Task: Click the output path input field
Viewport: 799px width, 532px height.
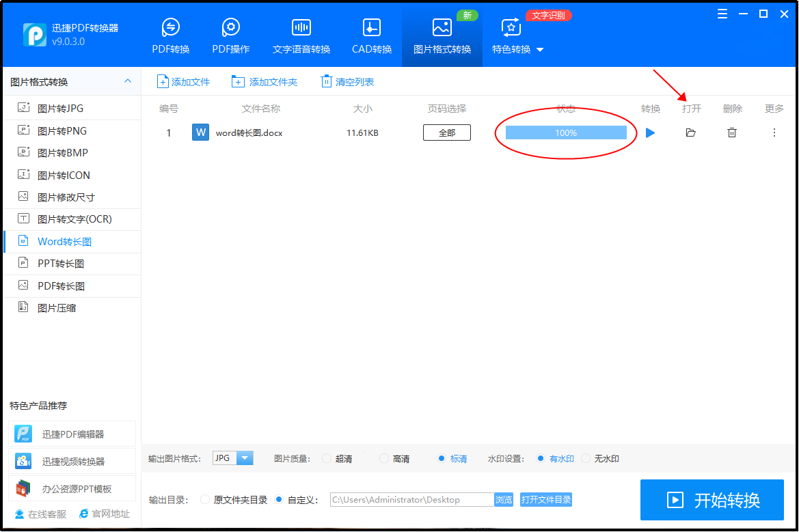Action: click(x=411, y=500)
